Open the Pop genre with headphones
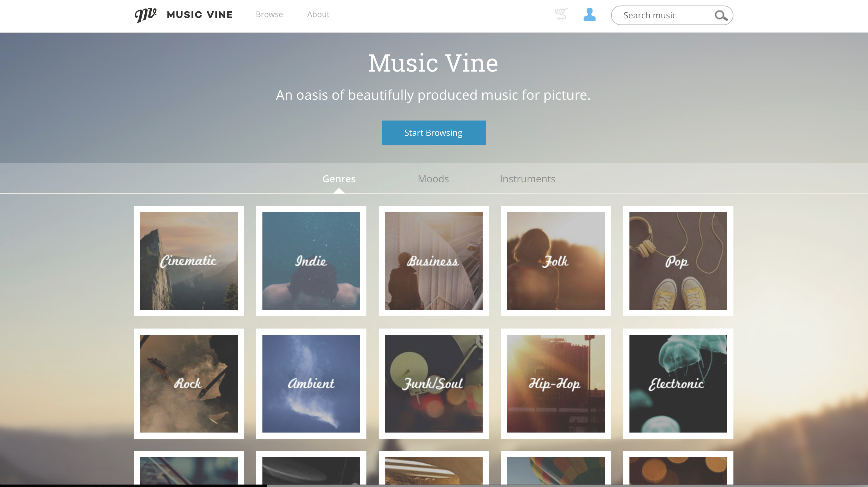 tap(678, 261)
